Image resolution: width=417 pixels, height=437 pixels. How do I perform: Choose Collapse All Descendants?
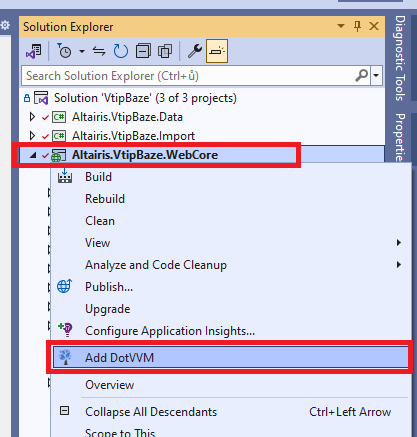[232, 412]
